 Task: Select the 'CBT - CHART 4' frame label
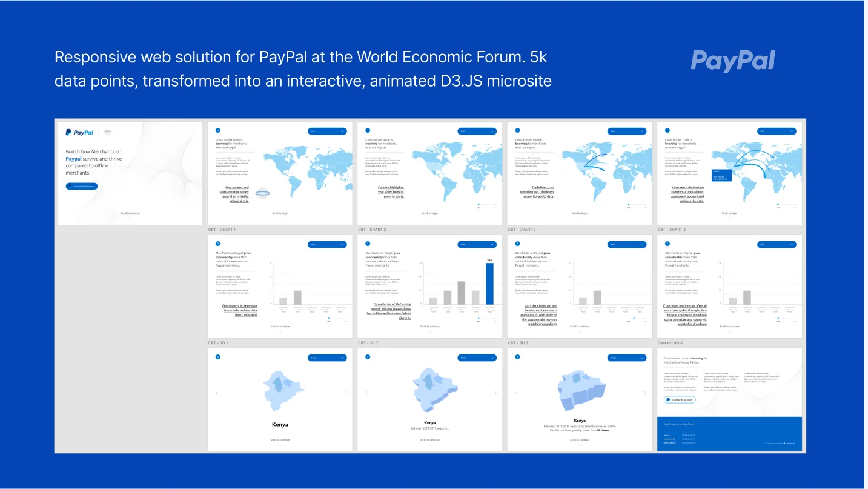(x=672, y=230)
